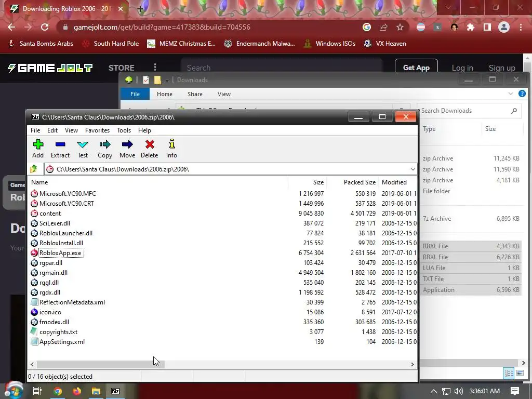Switch to Explorer Share ribbon tab
532x399 pixels.
[195, 94]
